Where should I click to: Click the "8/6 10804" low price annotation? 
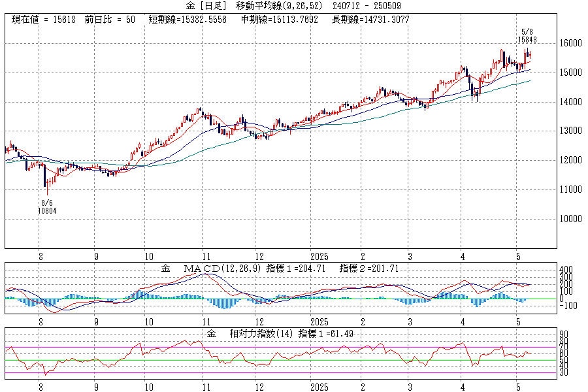[x=47, y=207]
